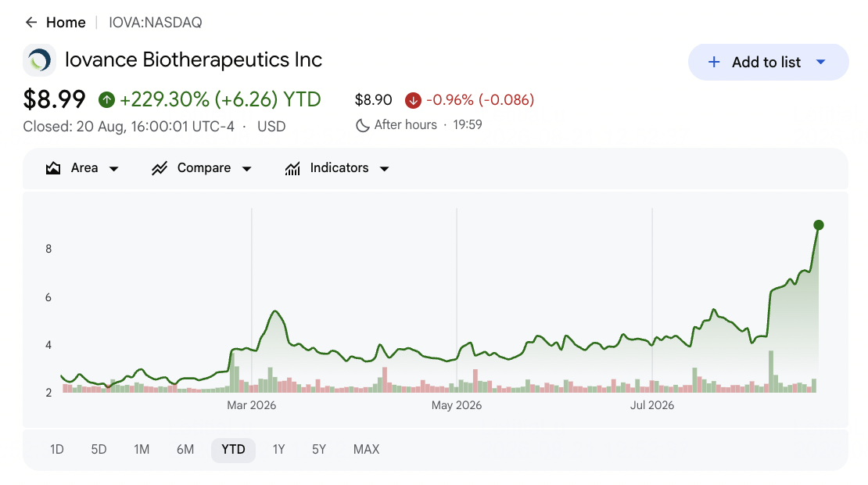Click the back arrow icon beside Home
The height and width of the screenshot is (485, 868).
[31, 22]
